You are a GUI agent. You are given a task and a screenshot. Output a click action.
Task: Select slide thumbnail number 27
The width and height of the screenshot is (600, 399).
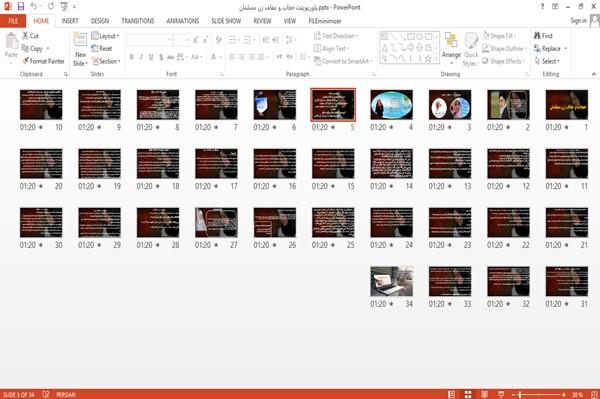(216, 222)
